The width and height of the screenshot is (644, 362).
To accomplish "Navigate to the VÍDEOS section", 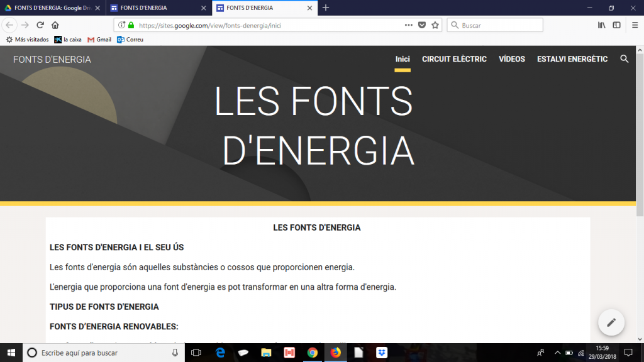I will pyautogui.click(x=511, y=59).
